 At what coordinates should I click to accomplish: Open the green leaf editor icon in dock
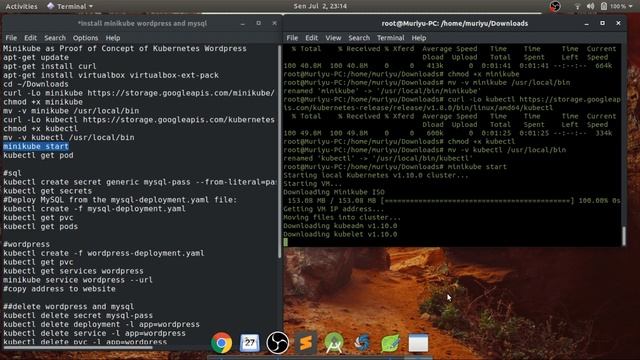390,343
